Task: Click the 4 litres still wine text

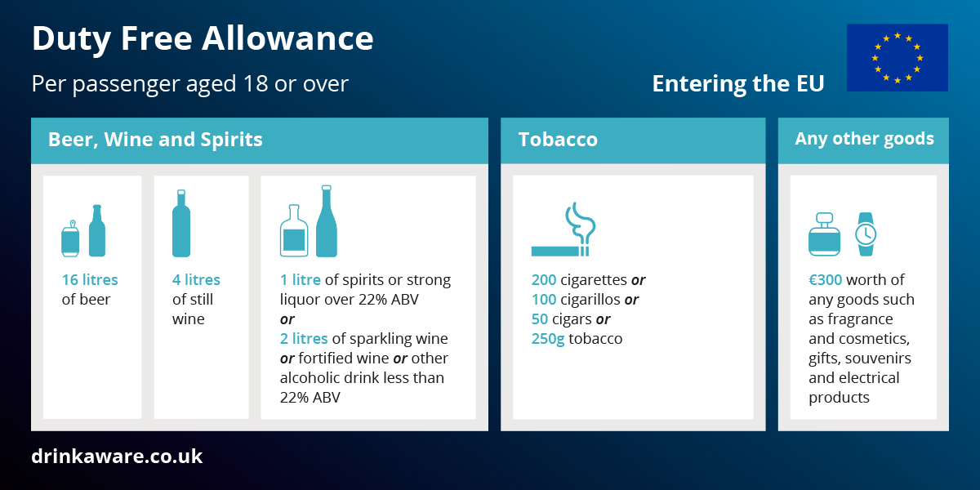Action: click(x=196, y=280)
